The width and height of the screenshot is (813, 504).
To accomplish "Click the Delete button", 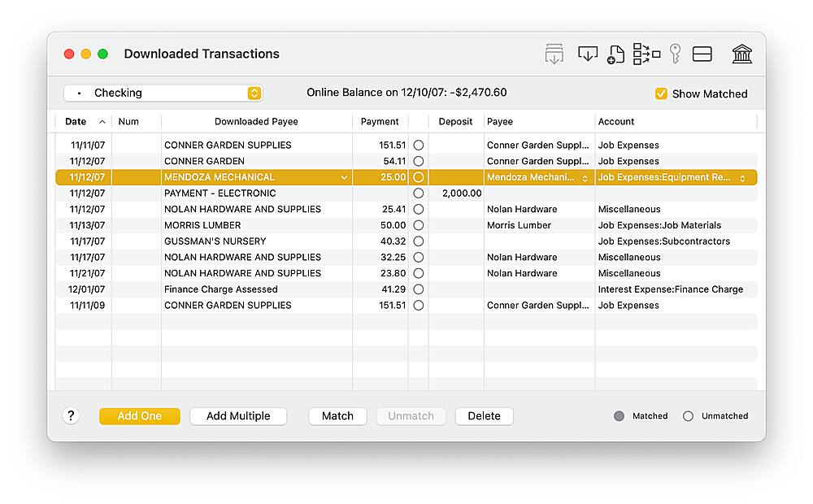I will tap(484, 416).
